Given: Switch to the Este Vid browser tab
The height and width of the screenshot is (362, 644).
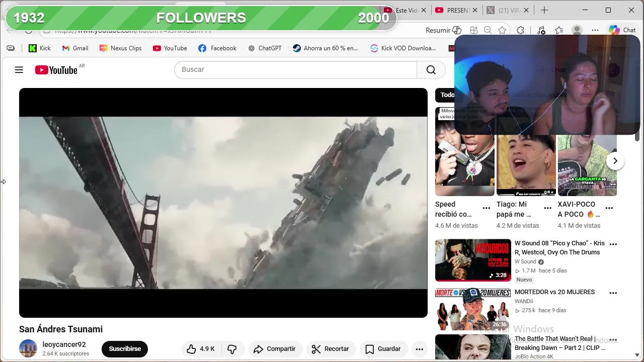Looking at the screenshot, I should point(407,10).
